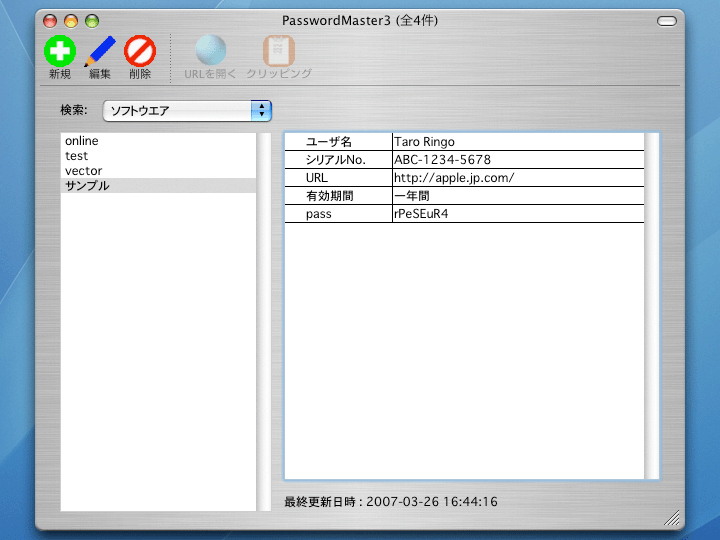Click the window resize grip corner
The width and height of the screenshot is (720, 540).
point(672,518)
